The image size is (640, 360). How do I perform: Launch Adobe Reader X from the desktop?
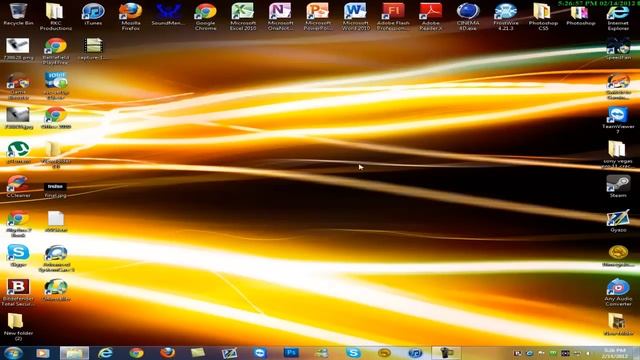431,16
